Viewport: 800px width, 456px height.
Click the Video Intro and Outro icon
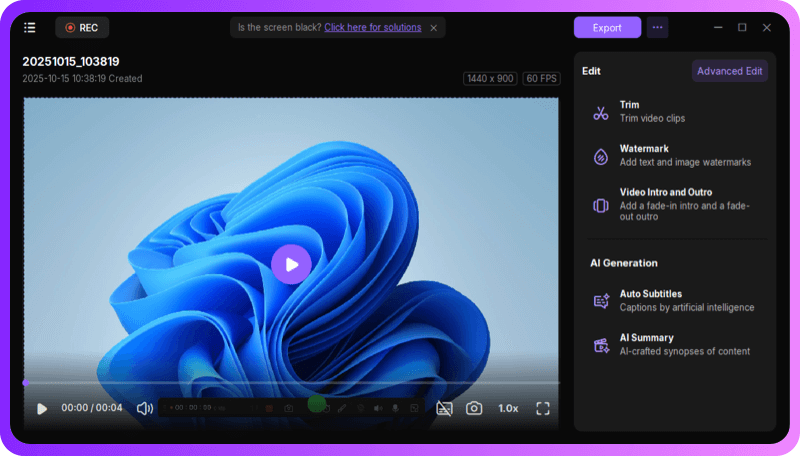point(601,205)
